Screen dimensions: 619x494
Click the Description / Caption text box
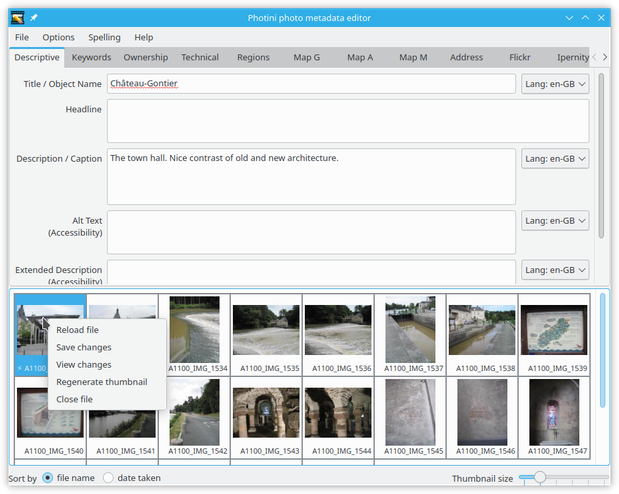[311, 177]
